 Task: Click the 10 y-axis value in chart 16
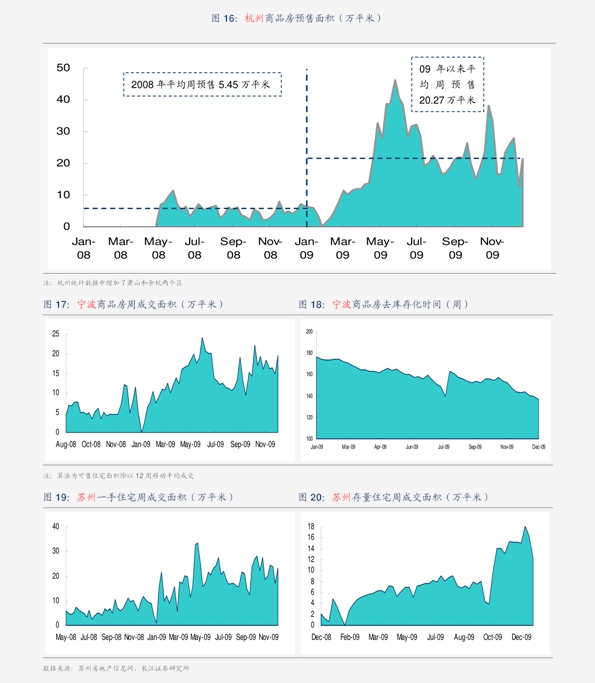pos(63,195)
